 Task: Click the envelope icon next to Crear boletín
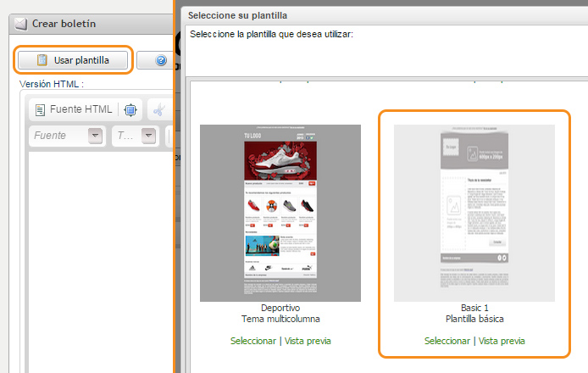[x=20, y=24]
